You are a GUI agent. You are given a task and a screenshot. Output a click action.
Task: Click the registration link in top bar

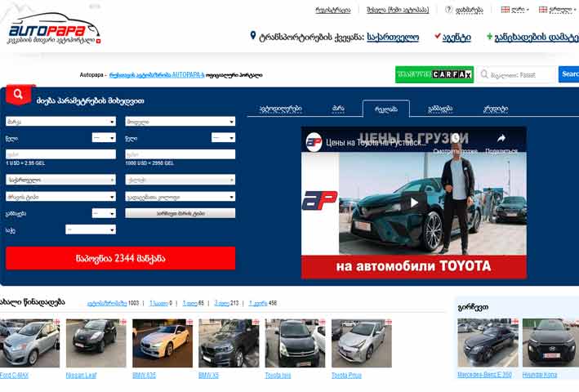point(332,10)
